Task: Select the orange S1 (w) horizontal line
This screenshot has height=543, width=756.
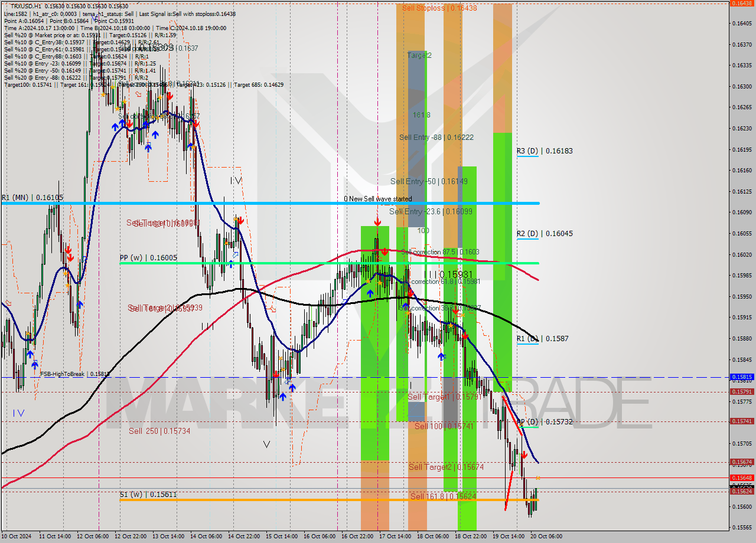Action: tap(329, 500)
